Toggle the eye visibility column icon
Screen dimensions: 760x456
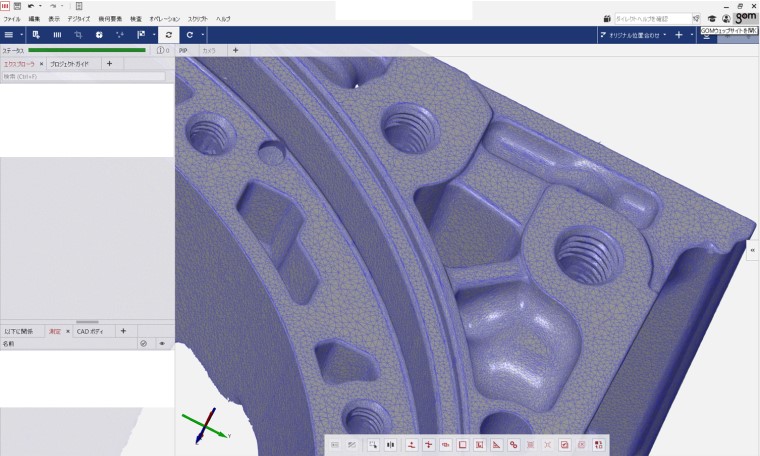162,343
